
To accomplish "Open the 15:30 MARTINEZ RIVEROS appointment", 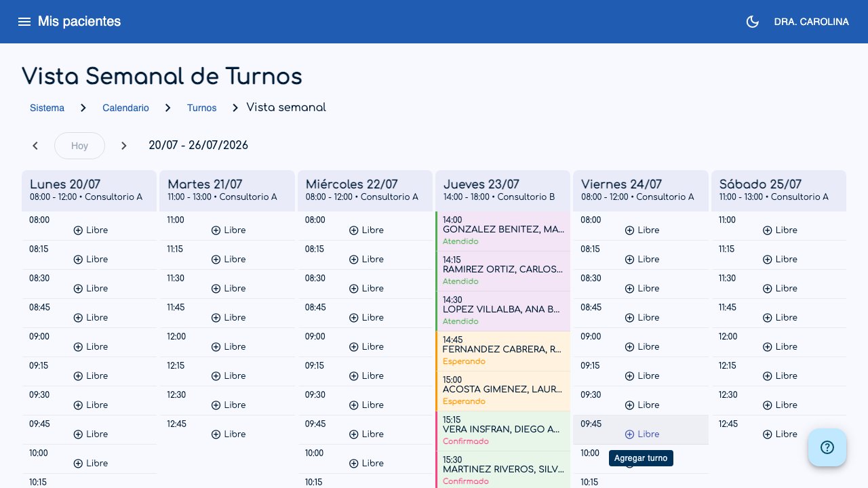I will [503, 470].
